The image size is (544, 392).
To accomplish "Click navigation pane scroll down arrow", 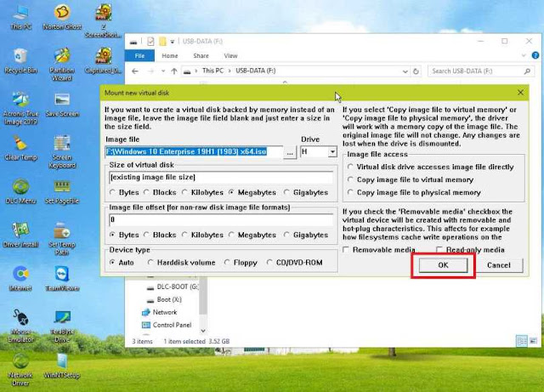I will pyautogui.click(x=203, y=331).
